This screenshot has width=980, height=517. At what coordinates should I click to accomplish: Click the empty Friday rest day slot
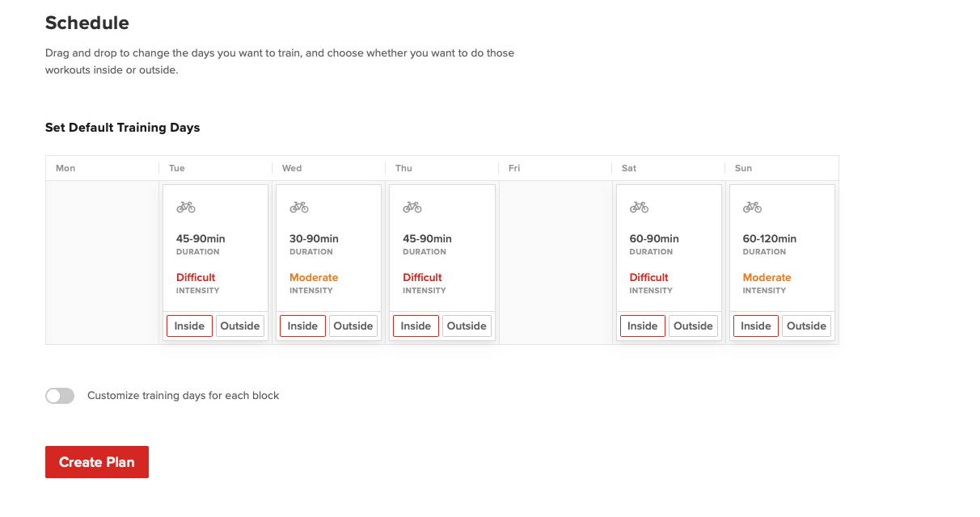[x=555, y=263]
